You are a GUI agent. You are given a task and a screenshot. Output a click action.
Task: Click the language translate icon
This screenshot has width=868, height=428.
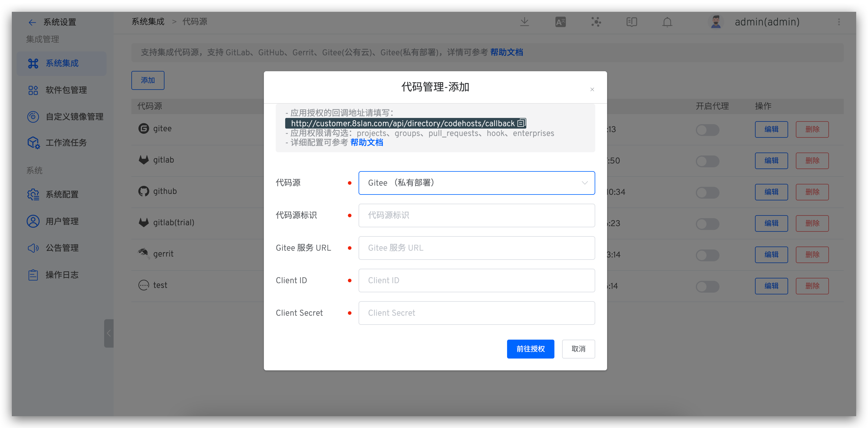point(560,22)
